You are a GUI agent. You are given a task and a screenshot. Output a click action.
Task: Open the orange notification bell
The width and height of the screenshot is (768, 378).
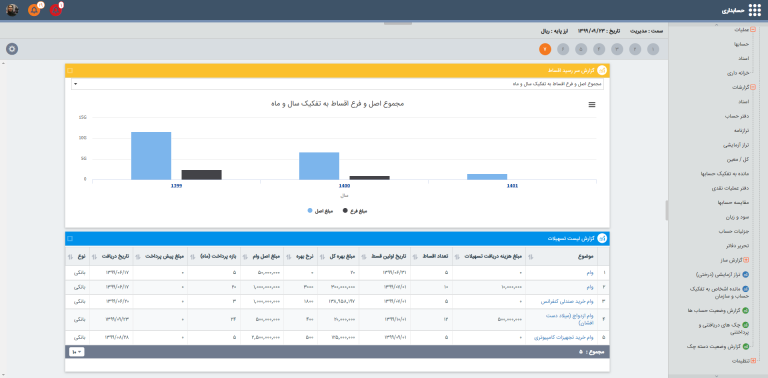pyautogui.click(x=34, y=10)
